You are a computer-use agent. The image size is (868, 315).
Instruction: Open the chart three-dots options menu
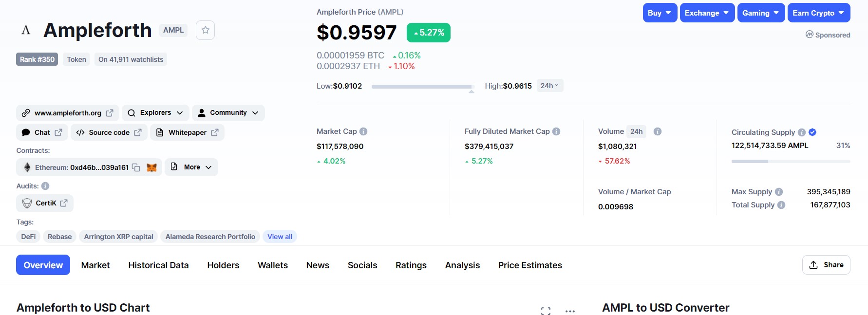click(x=570, y=311)
